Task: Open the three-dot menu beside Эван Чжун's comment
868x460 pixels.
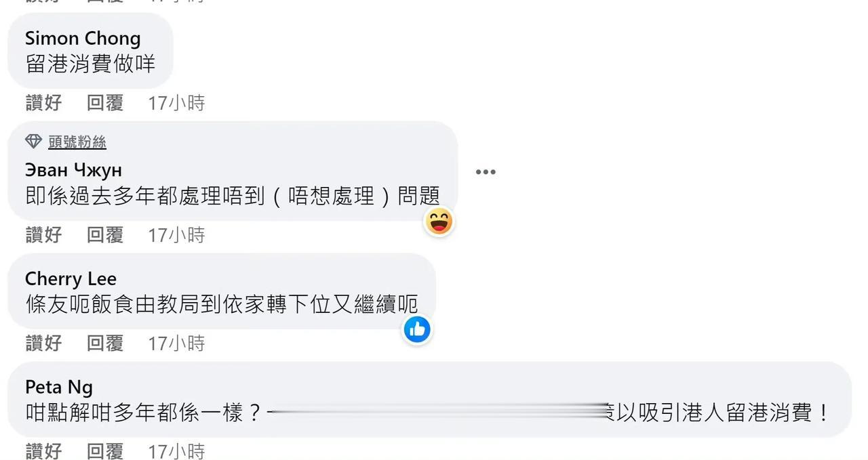Action: pos(486,172)
